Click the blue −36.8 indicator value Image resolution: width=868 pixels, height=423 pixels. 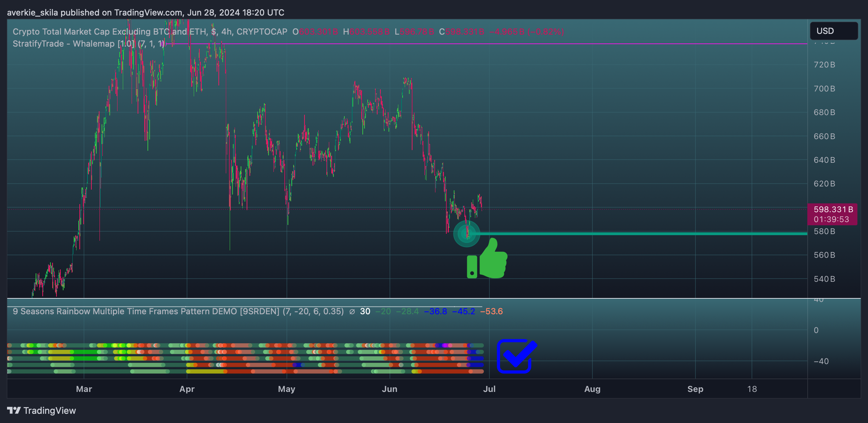pos(435,311)
